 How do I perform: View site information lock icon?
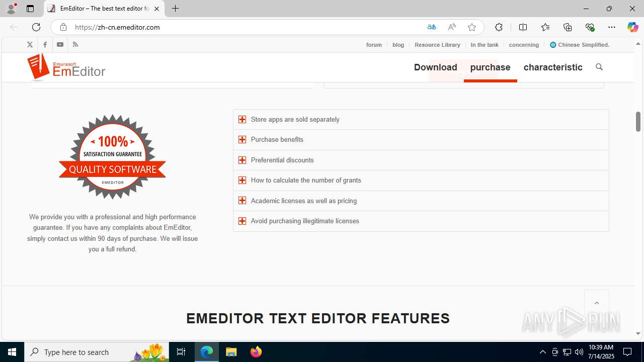pos(63,27)
